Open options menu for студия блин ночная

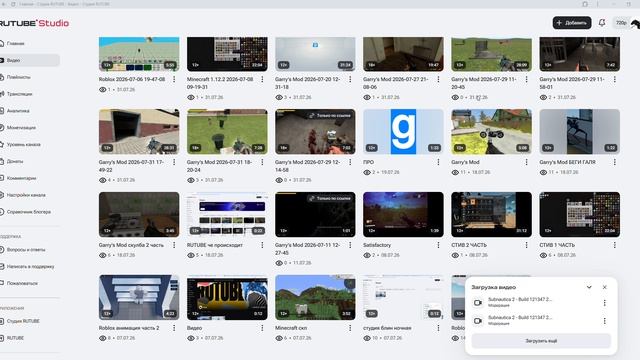point(438,328)
